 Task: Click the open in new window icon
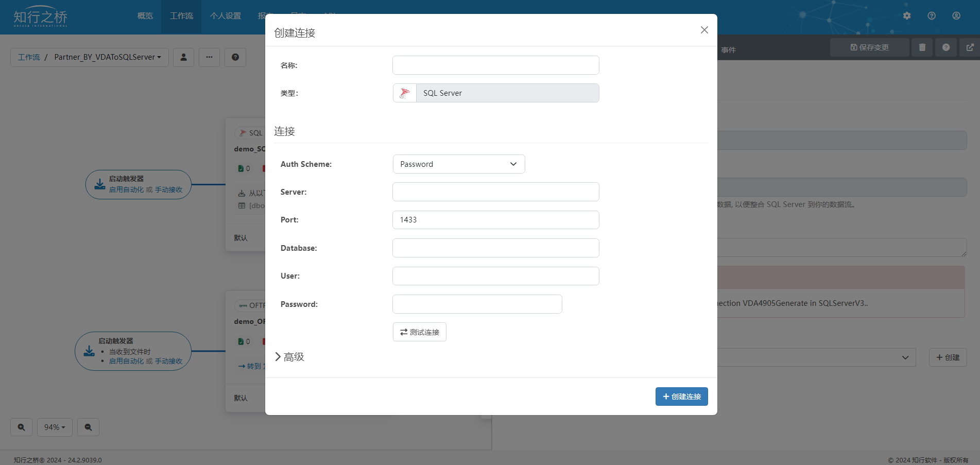pyautogui.click(x=970, y=47)
